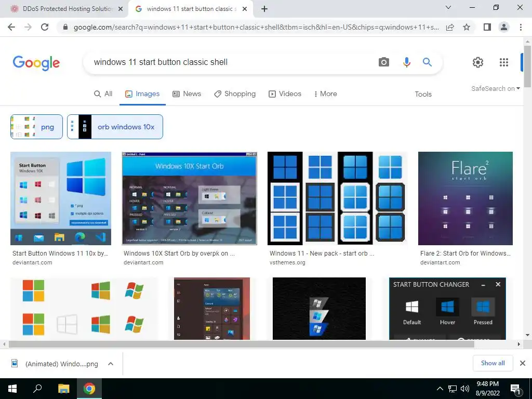The width and height of the screenshot is (532, 399).
Task: Open Start Button Changer image result
Action: tap(447, 309)
